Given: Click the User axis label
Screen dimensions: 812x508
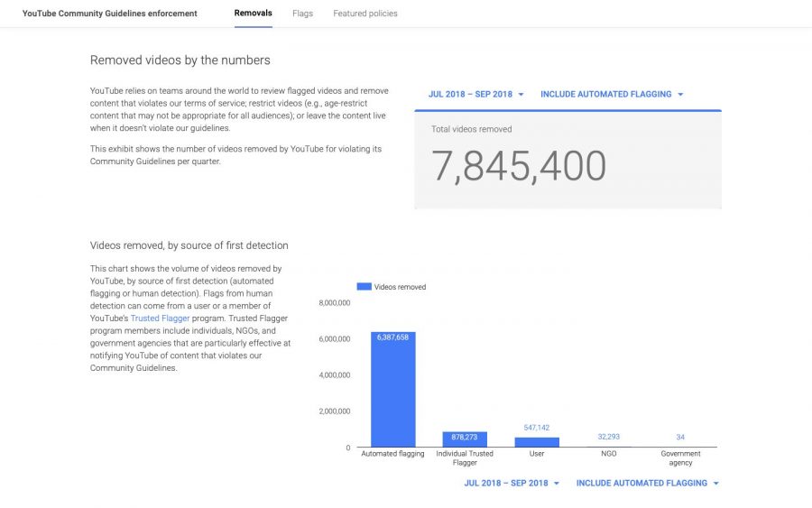Looking at the screenshot, I should click(x=537, y=454).
